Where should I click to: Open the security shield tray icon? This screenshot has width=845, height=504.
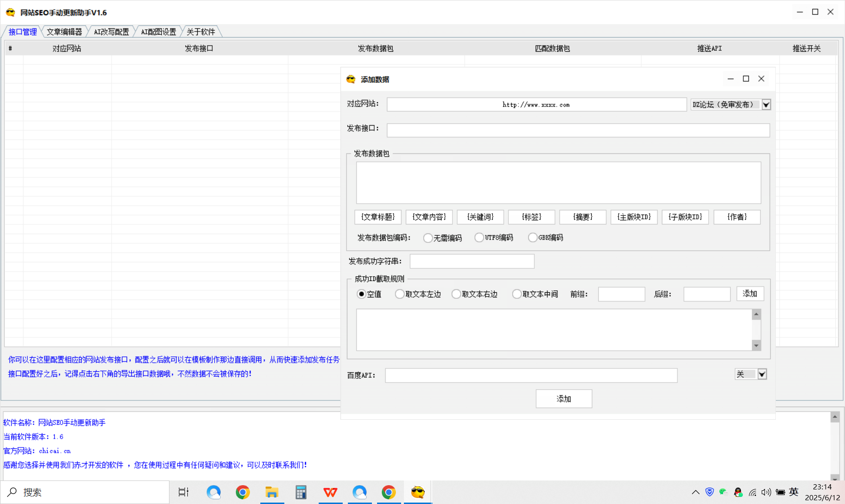click(x=709, y=492)
